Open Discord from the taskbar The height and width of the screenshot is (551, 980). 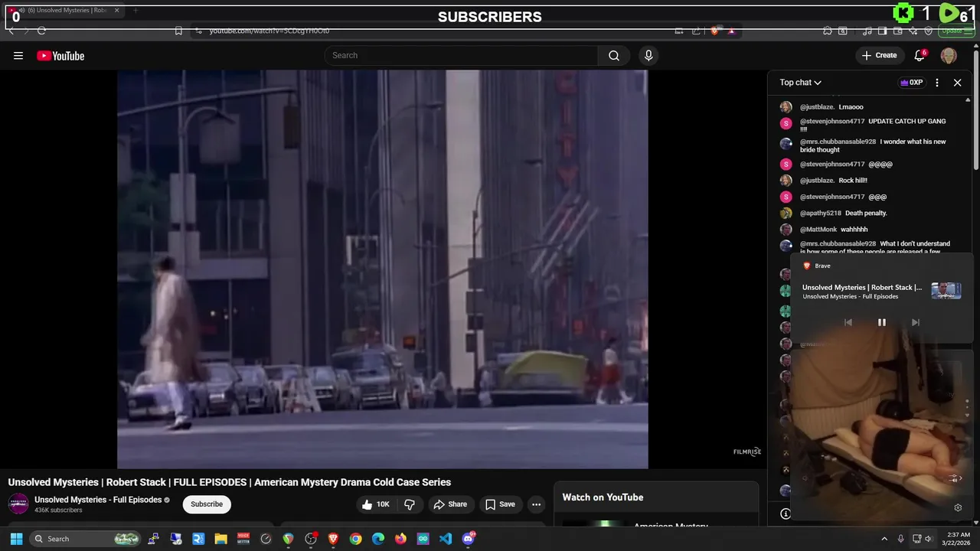click(x=469, y=539)
